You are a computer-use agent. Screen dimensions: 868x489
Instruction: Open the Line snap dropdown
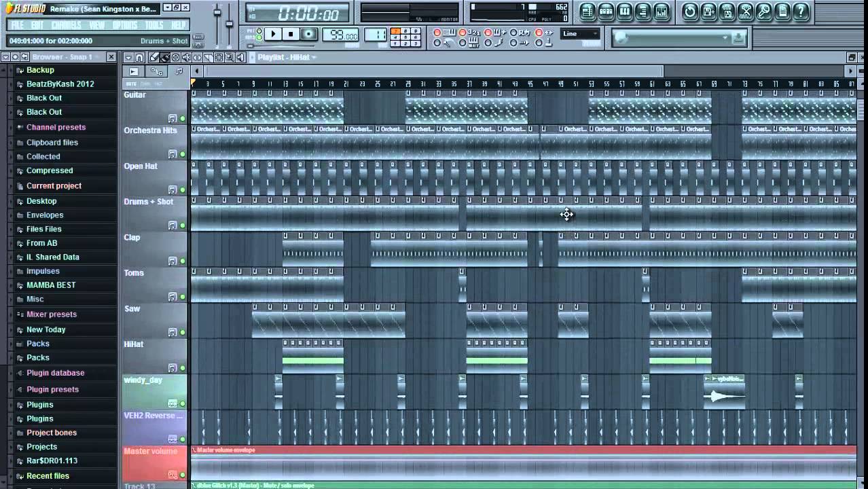tap(579, 33)
